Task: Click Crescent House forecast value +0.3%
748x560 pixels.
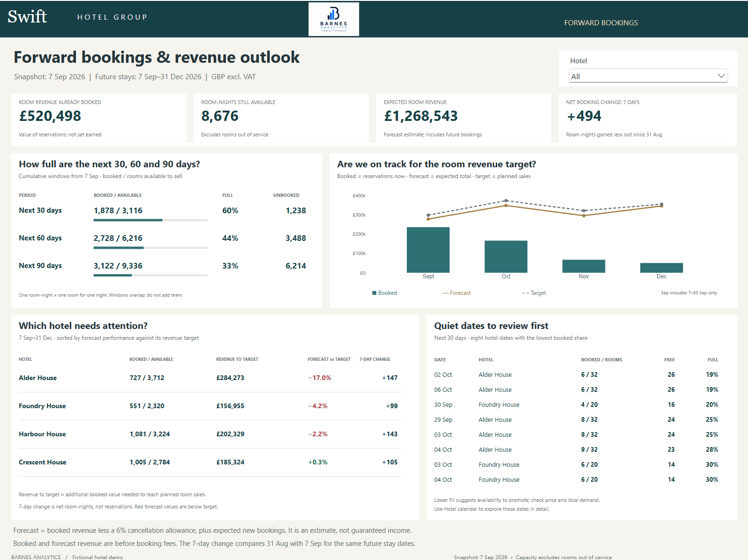Action: point(318,462)
